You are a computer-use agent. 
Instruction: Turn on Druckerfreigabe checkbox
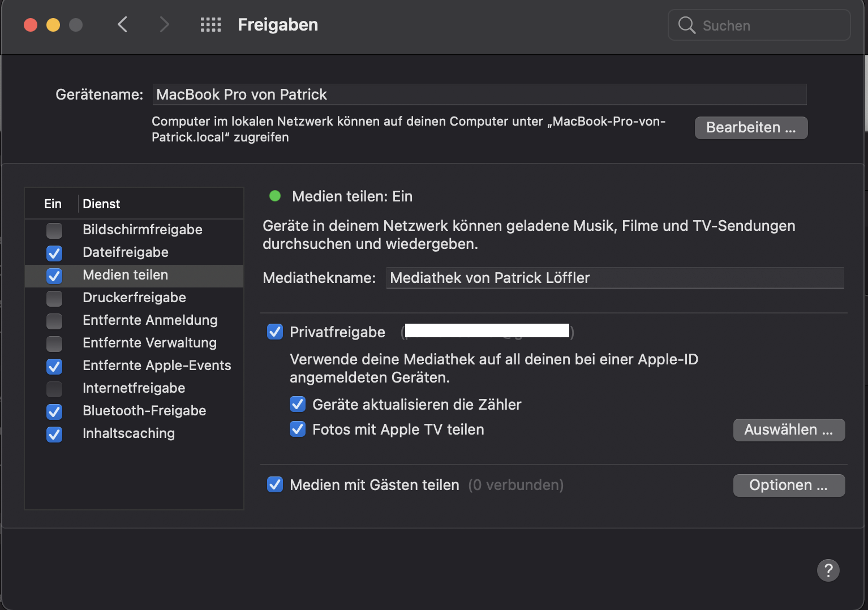pyautogui.click(x=54, y=298)
